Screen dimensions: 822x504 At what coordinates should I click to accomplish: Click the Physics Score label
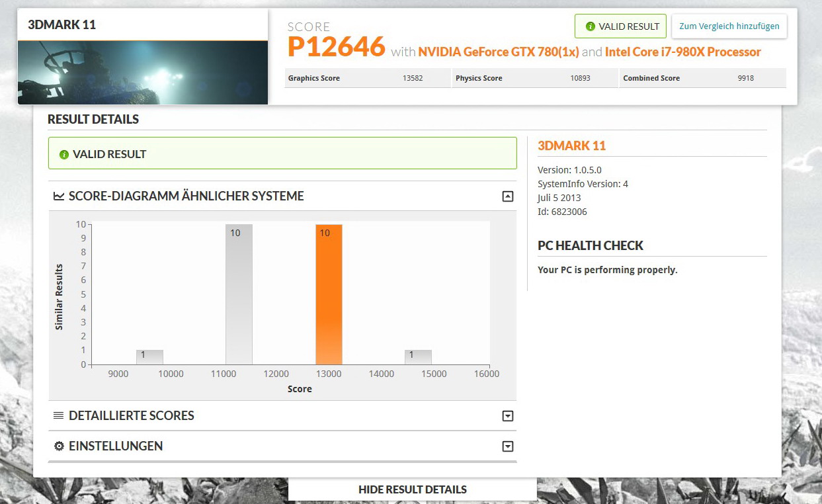click(x=479, y=78)
